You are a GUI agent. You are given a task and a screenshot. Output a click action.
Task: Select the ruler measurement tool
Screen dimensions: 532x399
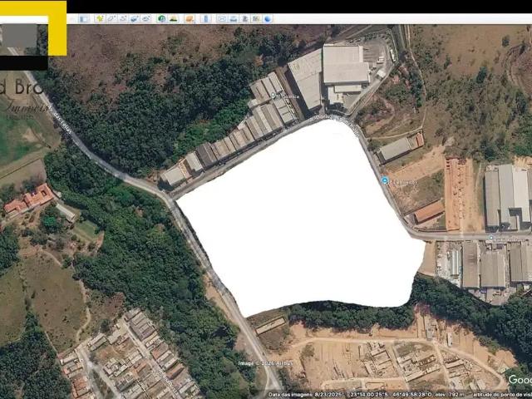click(x=205, y=18)
